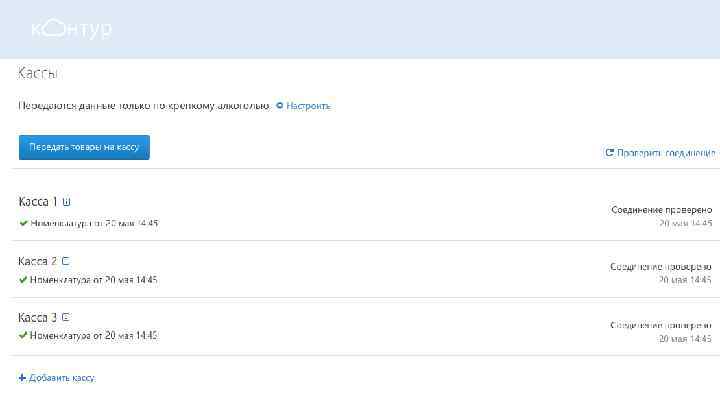
Task: Click the plus icon beside Добавить кассу
Action: (x=22, y=378)
